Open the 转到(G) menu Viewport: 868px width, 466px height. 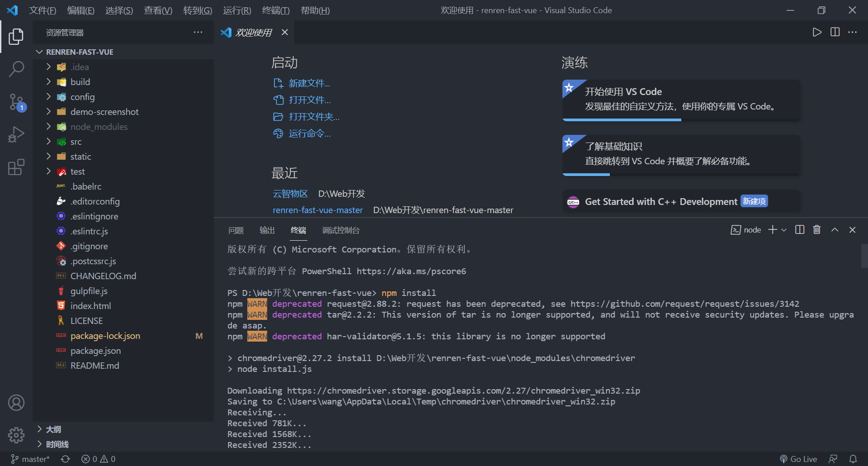tap(198, 10)
